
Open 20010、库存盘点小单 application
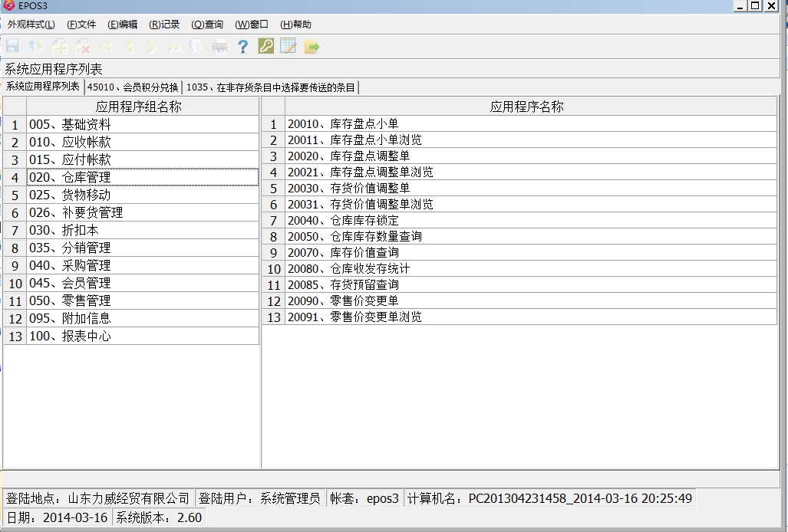(x=343, y=123)
